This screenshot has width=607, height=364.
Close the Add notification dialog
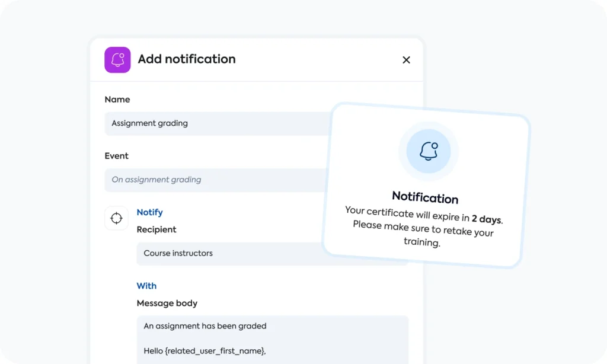coord(406,60)
